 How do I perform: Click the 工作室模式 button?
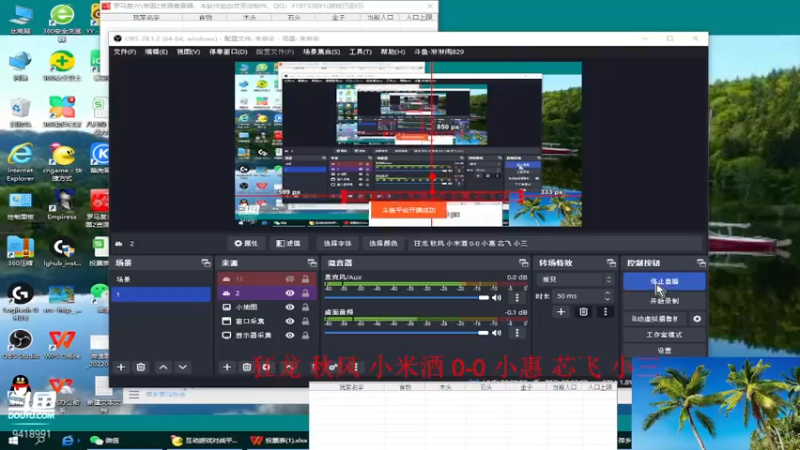(x=664, y=335)
